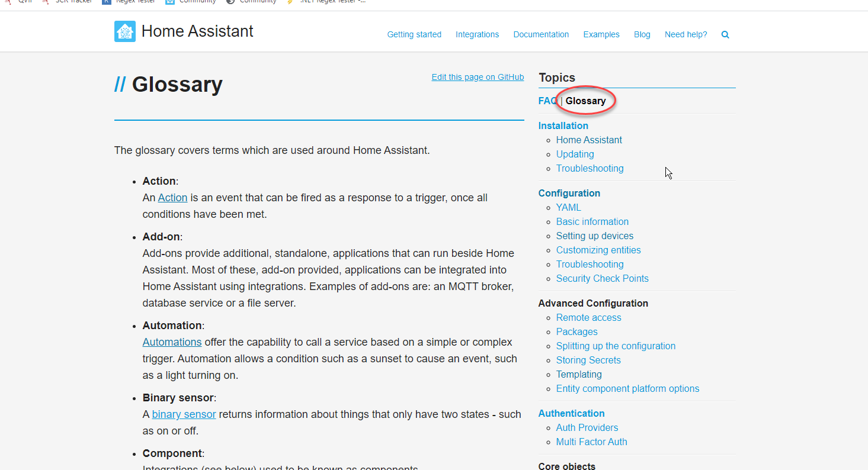The height and width of the screenshot is (470, 868).
Task: Open the FAQ link under Topics
Action: 548,101
